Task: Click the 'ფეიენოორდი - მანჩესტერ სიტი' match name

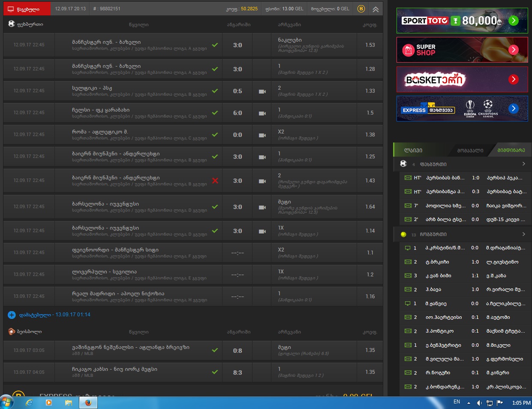Action: pyautogui.click(x=115, y=250)
